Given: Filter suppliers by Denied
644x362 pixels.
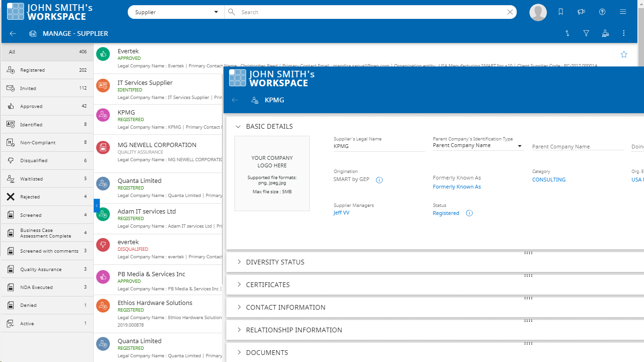Looking at the screenshot, I should (47, 305).
